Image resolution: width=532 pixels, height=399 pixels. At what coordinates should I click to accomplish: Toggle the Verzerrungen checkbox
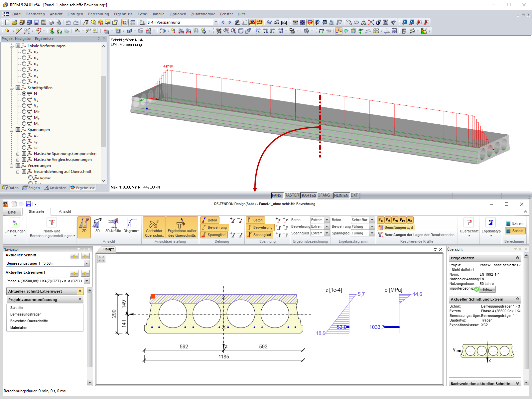pyautogui.click(x=18, y=166)
